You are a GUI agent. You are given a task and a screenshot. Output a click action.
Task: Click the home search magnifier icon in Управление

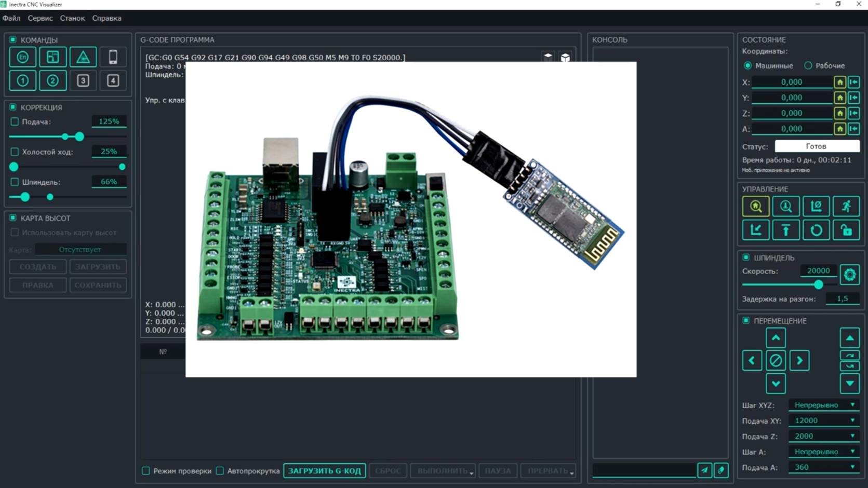click(756, 207)
